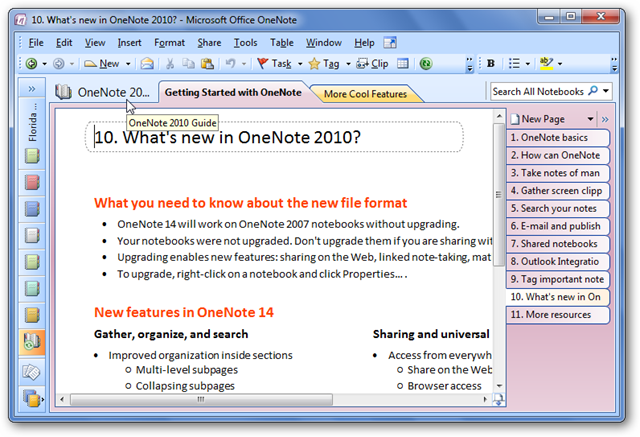Click New Page in the page pane
Viewport: 640px width, 437px height.
[x=538, y=119]
